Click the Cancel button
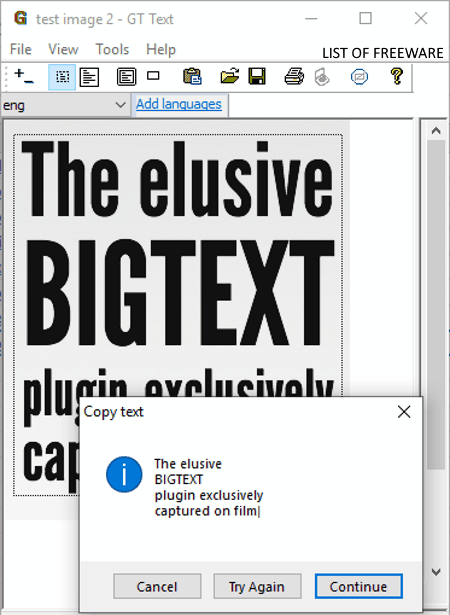The width and height of the screenshot is (450, 615). click(157, 586)
